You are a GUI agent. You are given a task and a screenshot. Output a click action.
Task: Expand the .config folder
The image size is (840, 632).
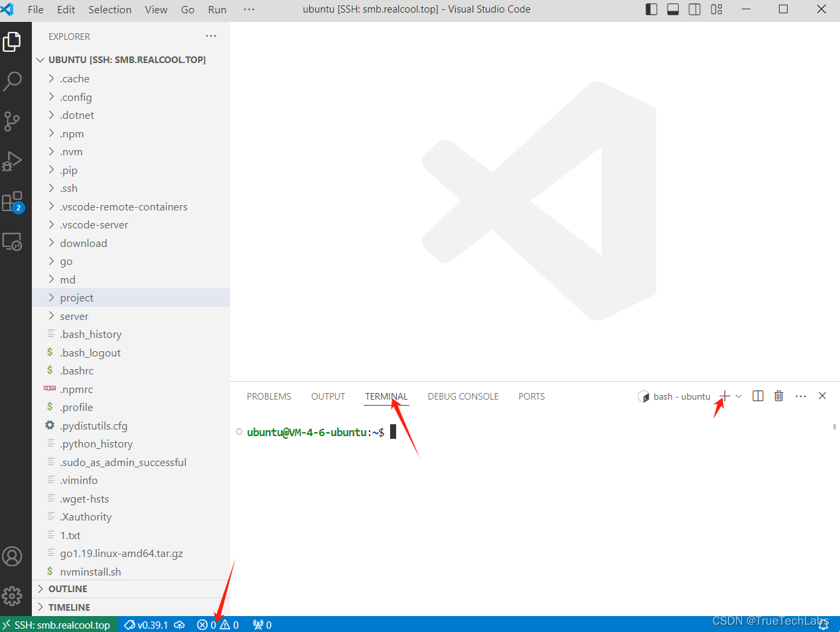coord(131,97)
